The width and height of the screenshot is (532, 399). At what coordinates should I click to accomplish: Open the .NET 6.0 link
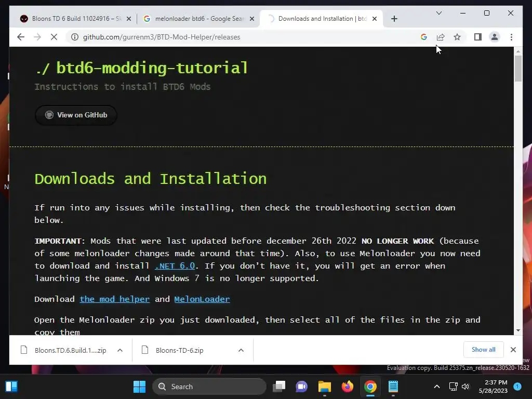(x=175, y=265)
